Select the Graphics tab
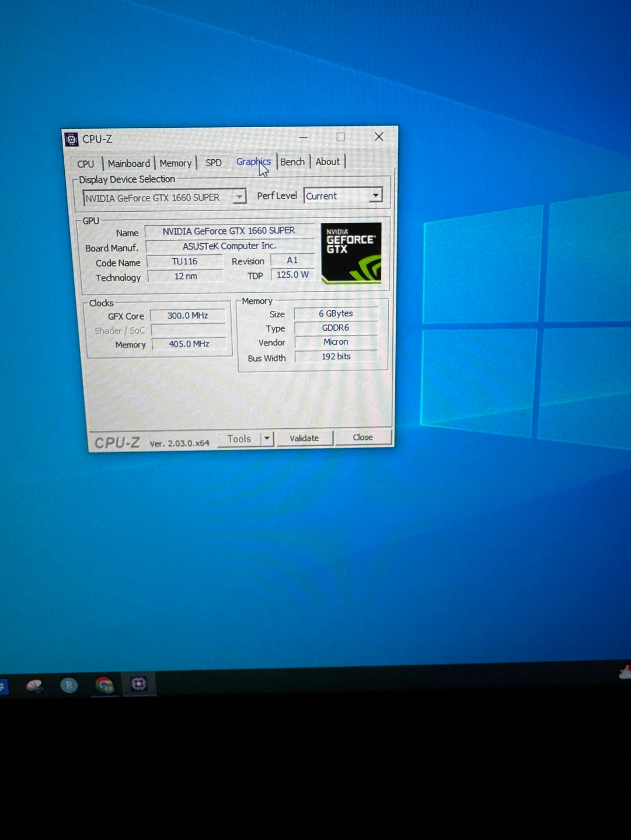631x840 pixels. [253, 162]
